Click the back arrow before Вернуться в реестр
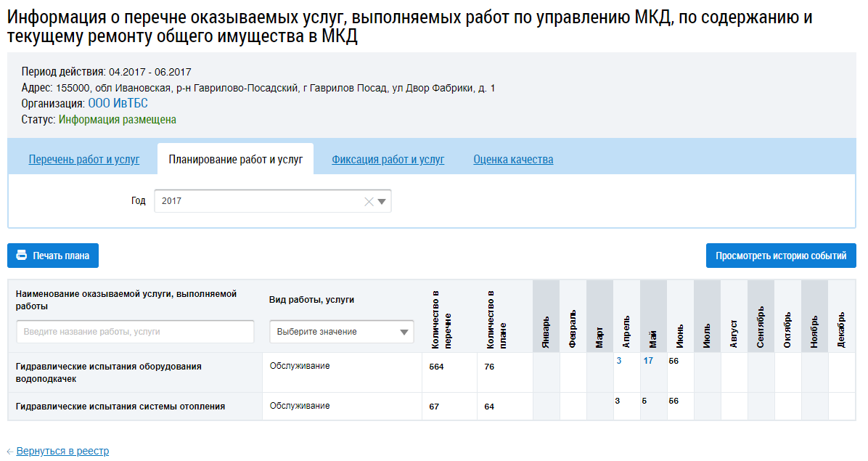 tap(10, 452)
